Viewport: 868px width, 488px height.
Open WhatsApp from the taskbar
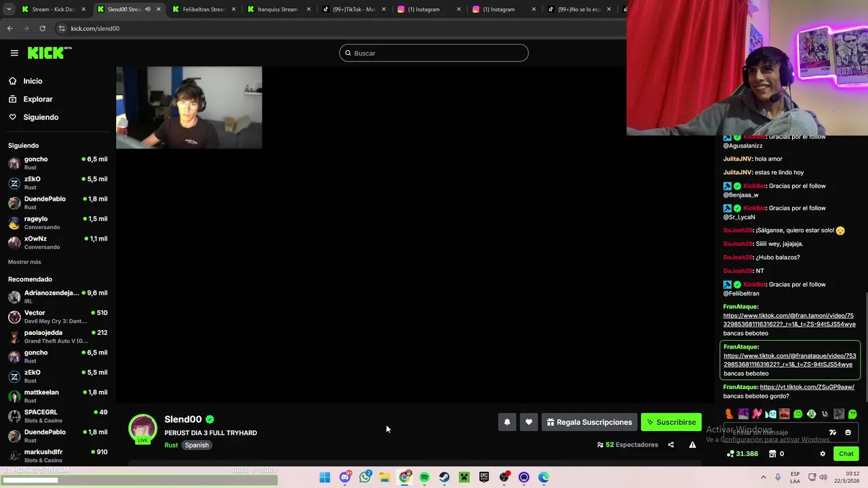pyautogui.click(x=365, y=477)
